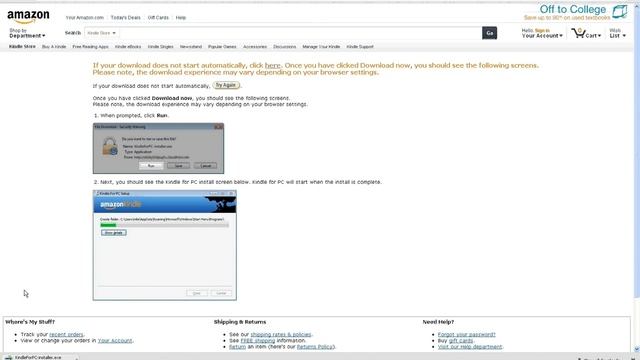Expand the Your Account dropdown
Viewport: 640px width, 360px height.
[x=542, y=36]
